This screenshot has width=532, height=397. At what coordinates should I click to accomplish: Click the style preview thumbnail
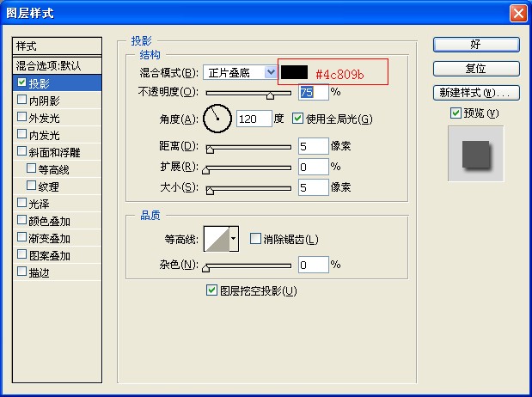[475, 154]
